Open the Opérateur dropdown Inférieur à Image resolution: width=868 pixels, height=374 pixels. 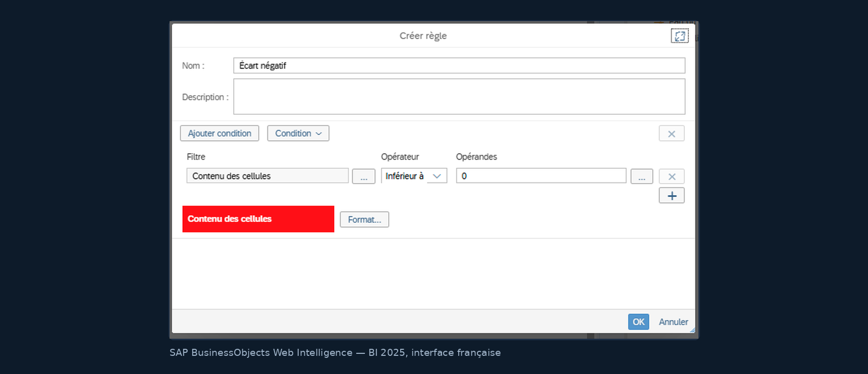414,176
